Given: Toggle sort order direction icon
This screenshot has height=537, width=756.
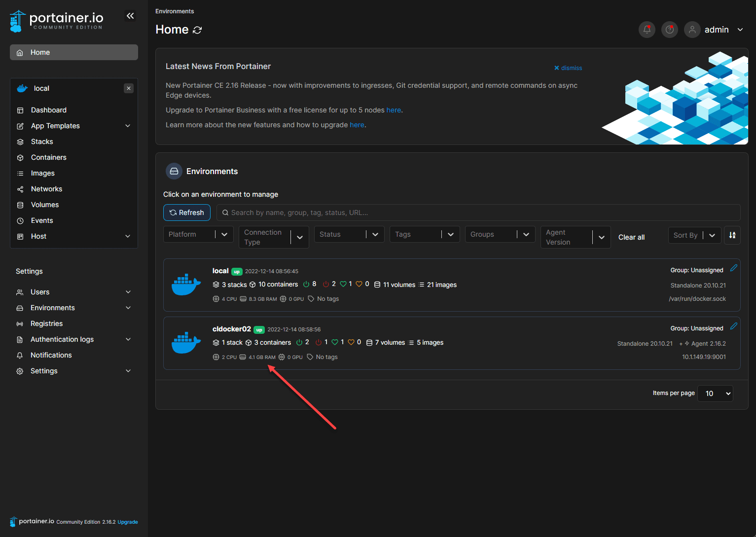Looking at the screenshot, I should 732,235.
